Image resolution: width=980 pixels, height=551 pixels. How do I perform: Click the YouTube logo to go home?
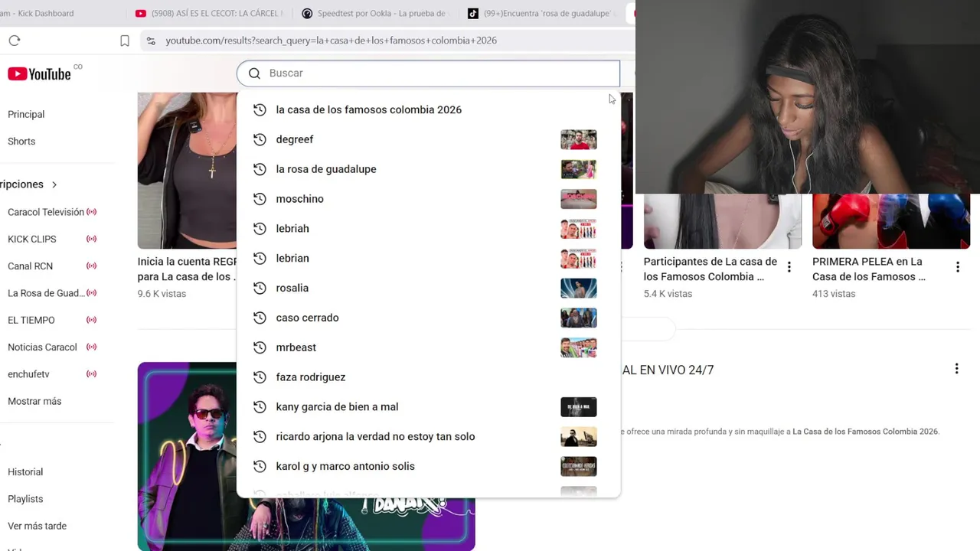click(x=40, y=73)
